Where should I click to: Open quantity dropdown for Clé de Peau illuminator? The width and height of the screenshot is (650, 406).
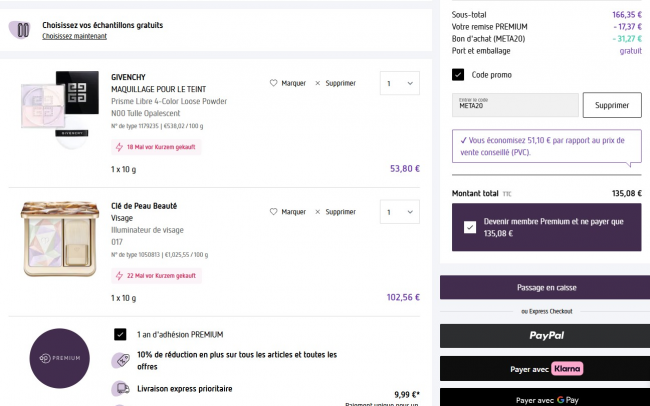click(399, 212)
